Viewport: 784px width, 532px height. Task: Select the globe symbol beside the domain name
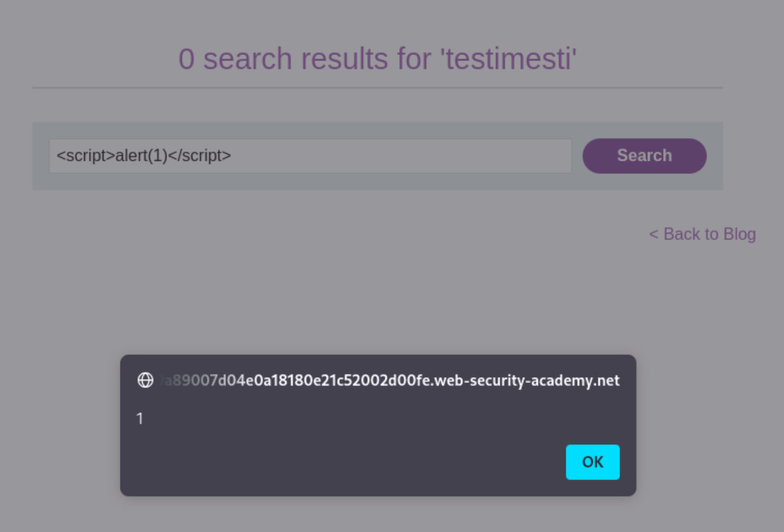click(145, 381)
